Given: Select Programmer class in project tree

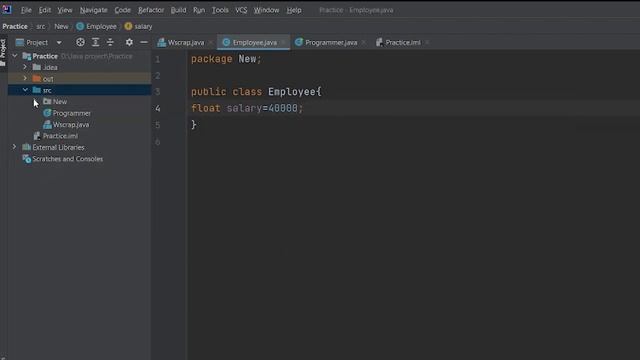Looking at the screenshot, I should coord(79,113).
